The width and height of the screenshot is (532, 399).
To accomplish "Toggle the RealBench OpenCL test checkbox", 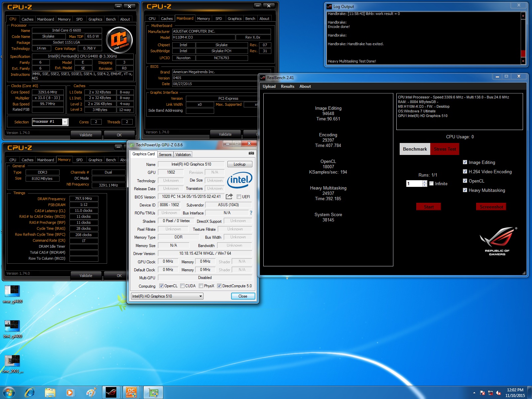I will pyautogui.click(x=465, y=181).
